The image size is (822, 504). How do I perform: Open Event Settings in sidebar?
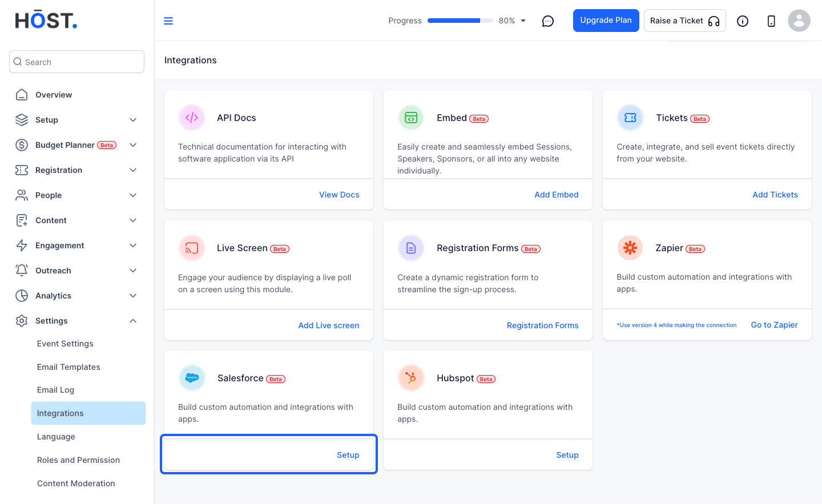[x=65, y=344]
